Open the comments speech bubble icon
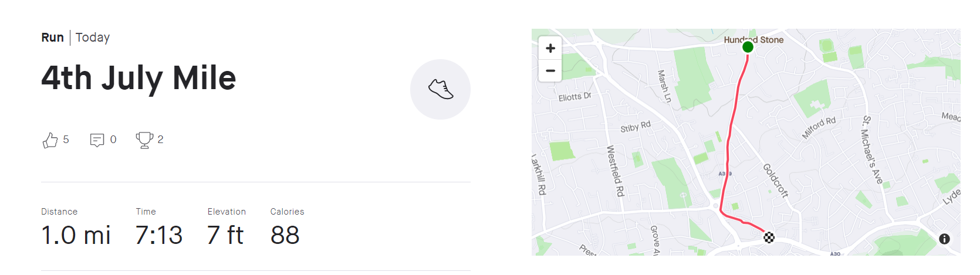 97,140
